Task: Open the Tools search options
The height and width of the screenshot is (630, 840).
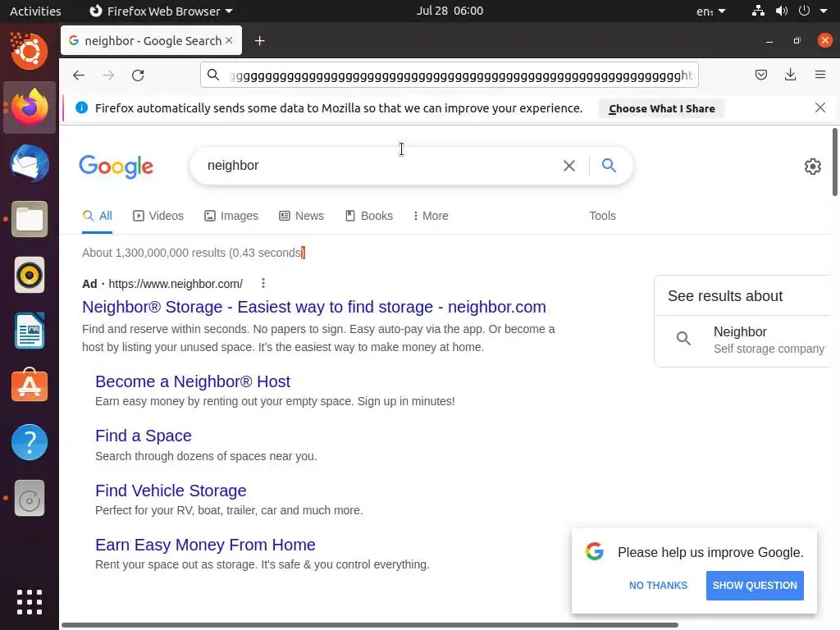Action: [602, 216]
